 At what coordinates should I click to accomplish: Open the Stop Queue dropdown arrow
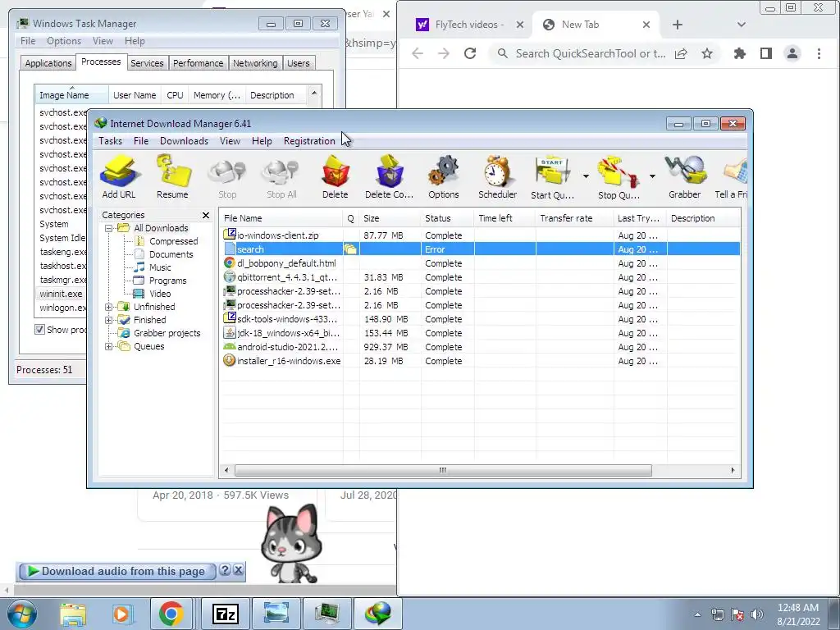pos(652,176)
